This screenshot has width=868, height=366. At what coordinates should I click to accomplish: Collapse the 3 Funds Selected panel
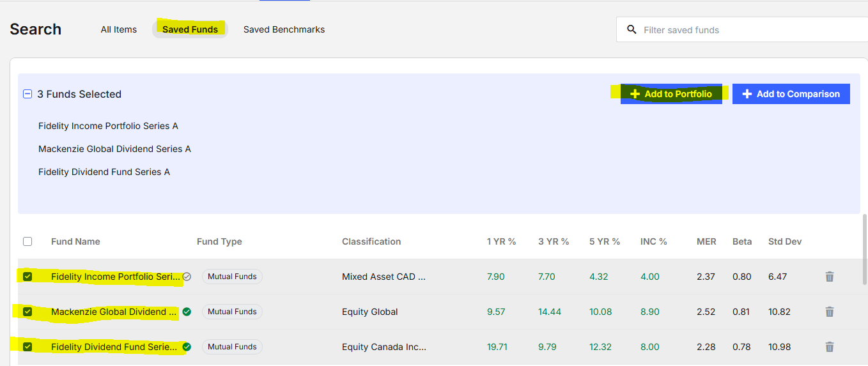[x=27, y=94]
